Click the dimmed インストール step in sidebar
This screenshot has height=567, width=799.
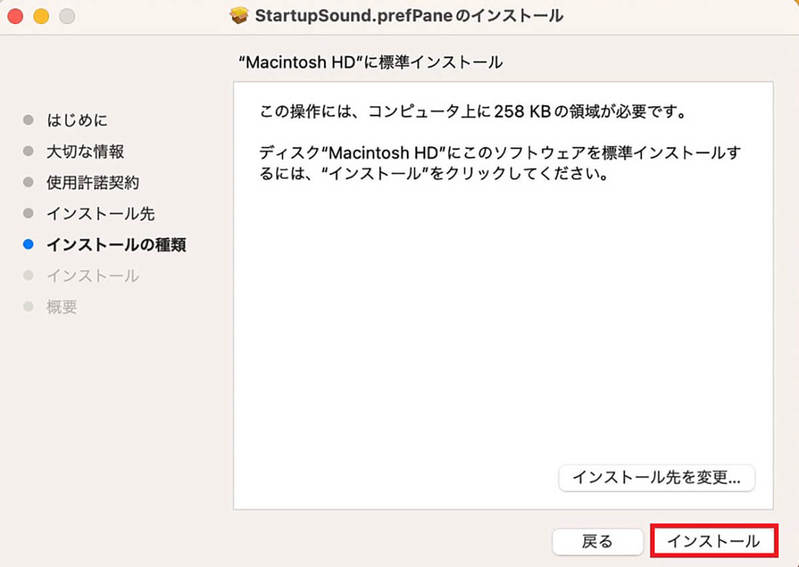(93, 276)
